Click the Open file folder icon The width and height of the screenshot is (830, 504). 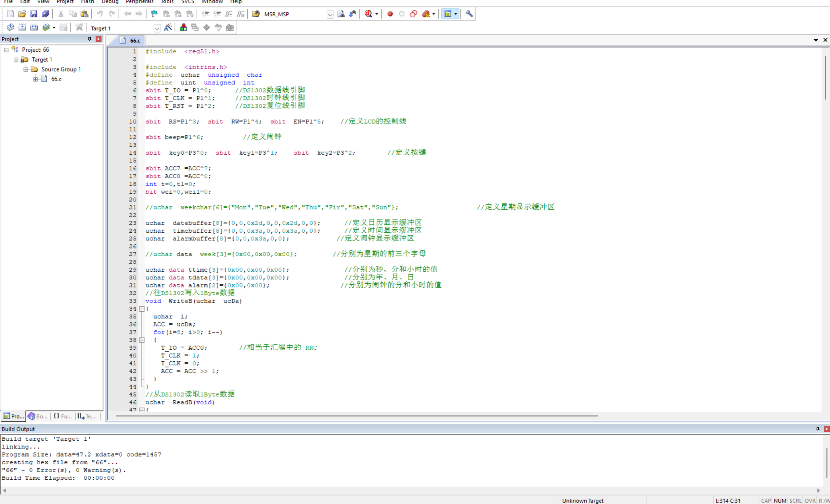pyautogui.click(x=22, y=14)
